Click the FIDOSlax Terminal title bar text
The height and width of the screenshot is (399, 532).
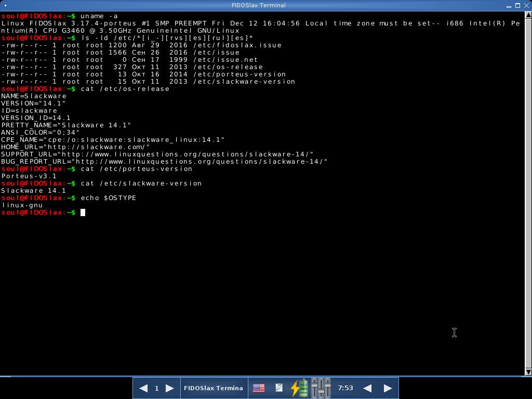(x=259, y=5)
